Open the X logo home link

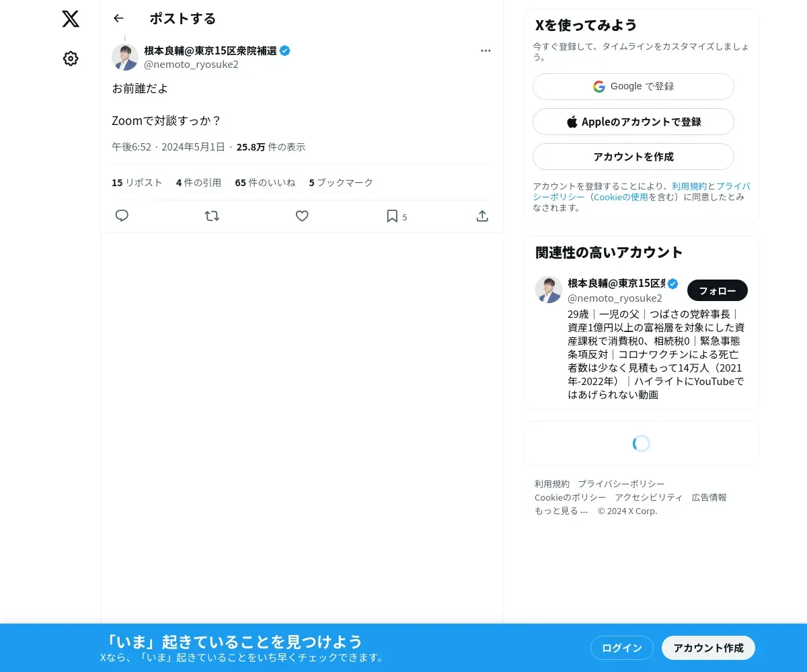pyautogui.click(x=71, y=19)
